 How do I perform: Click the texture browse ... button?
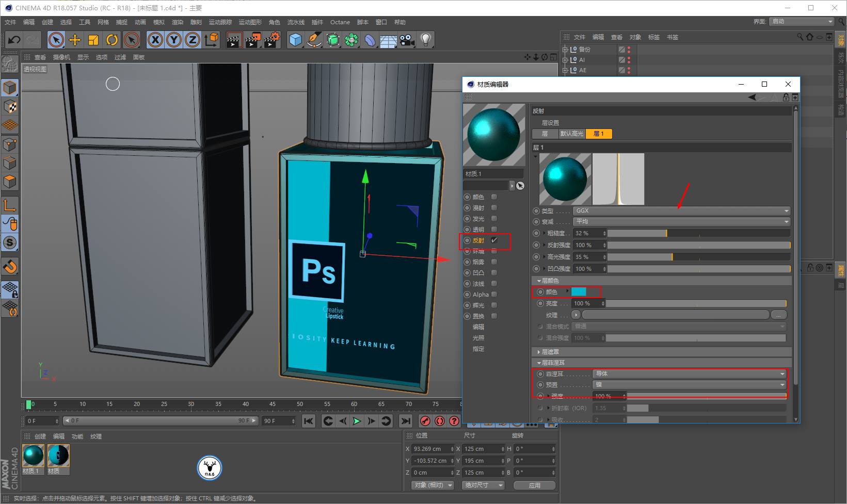tap(779, 315)
